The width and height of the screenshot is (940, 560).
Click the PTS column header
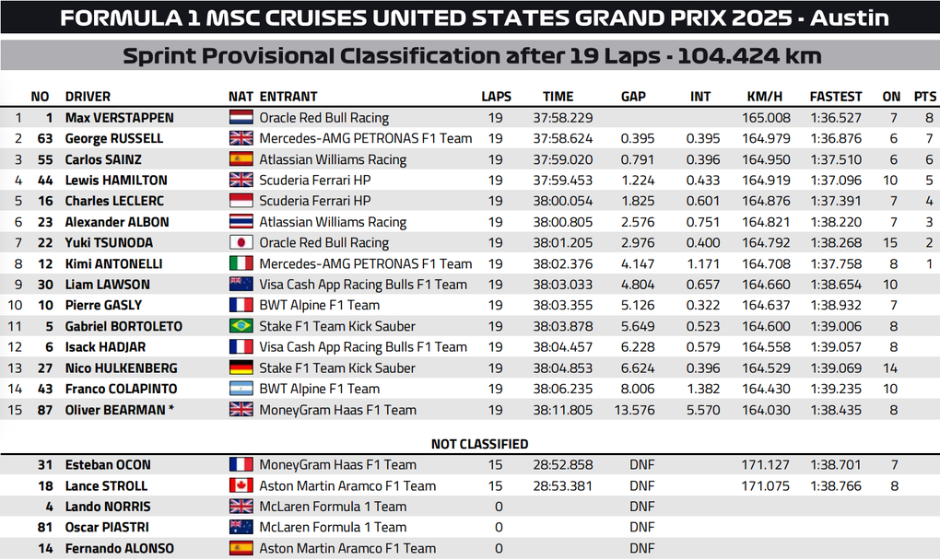pos(924,97)
